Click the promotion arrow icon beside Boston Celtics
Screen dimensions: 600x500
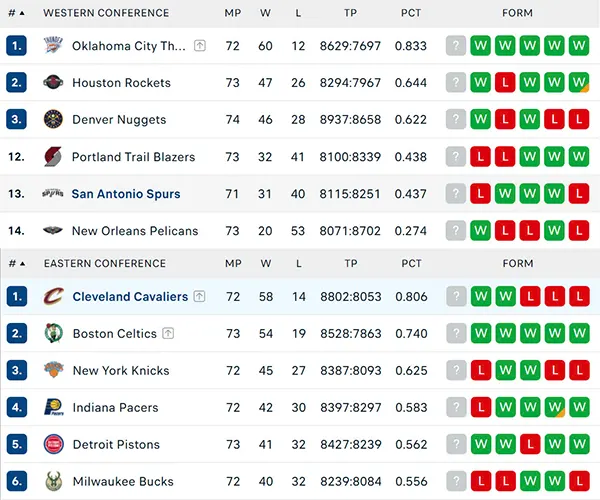click(168, 333)
